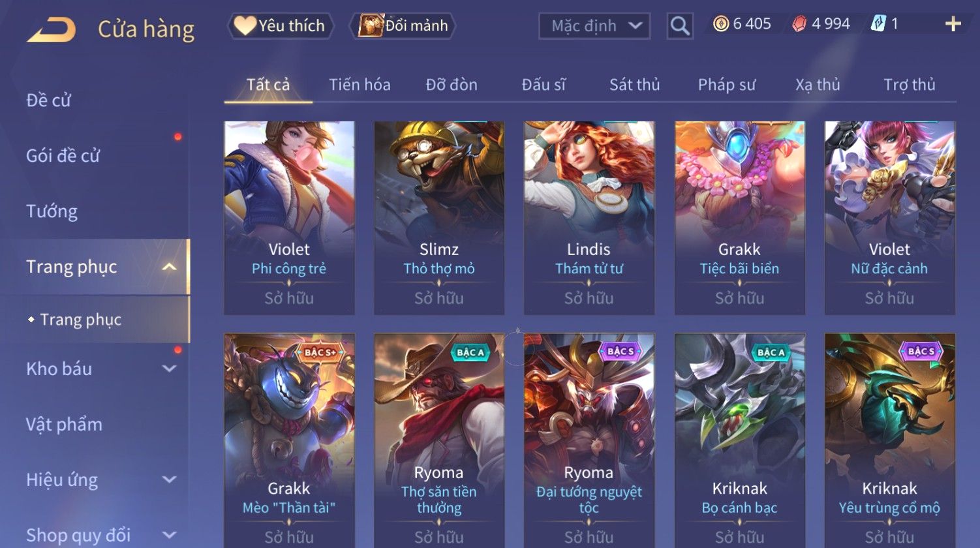Expand the Kho báu sidebar section
The width and height of the screenshot is (980, 548).
point(169,369)
